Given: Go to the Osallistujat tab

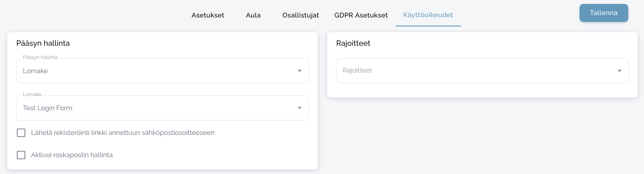Looking at the screenshot, I should pyautogui.click(x=300, y=15).
